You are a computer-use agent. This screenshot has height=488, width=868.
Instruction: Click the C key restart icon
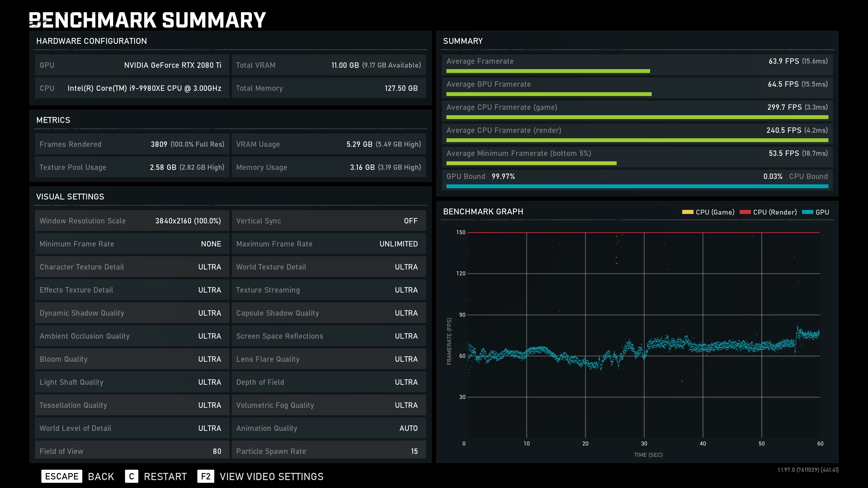click(131, 476)
